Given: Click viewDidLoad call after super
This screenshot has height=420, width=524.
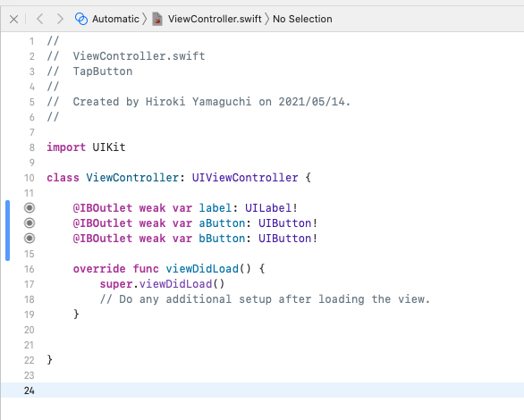Looking at the screenshot, I should 175,284.
